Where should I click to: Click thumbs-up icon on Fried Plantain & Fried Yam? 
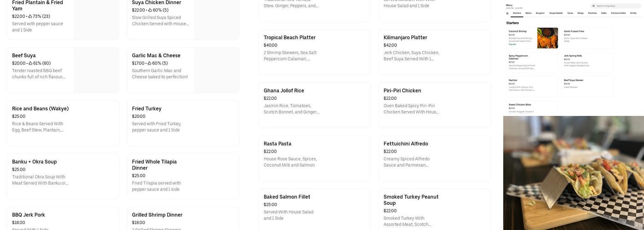pos(30,17)
